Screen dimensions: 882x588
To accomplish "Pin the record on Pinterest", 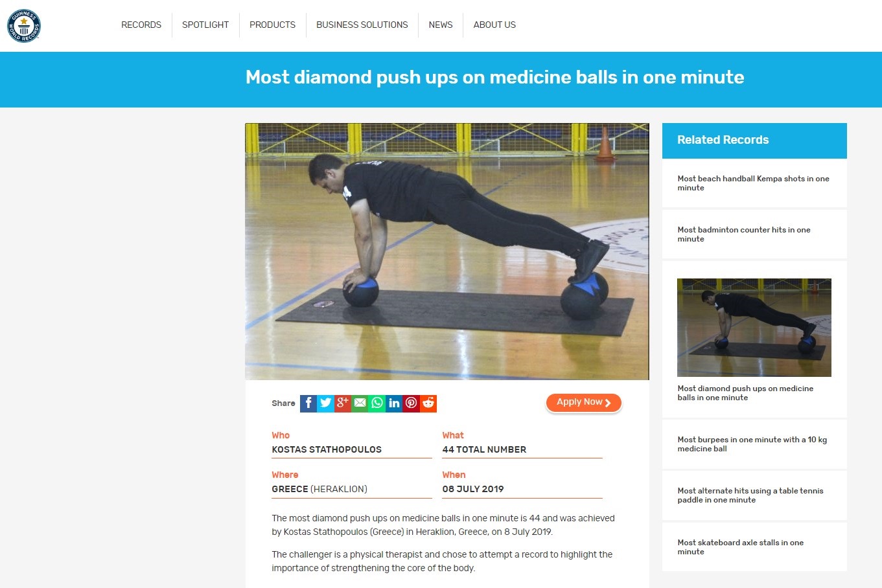I will coord(411,403).
